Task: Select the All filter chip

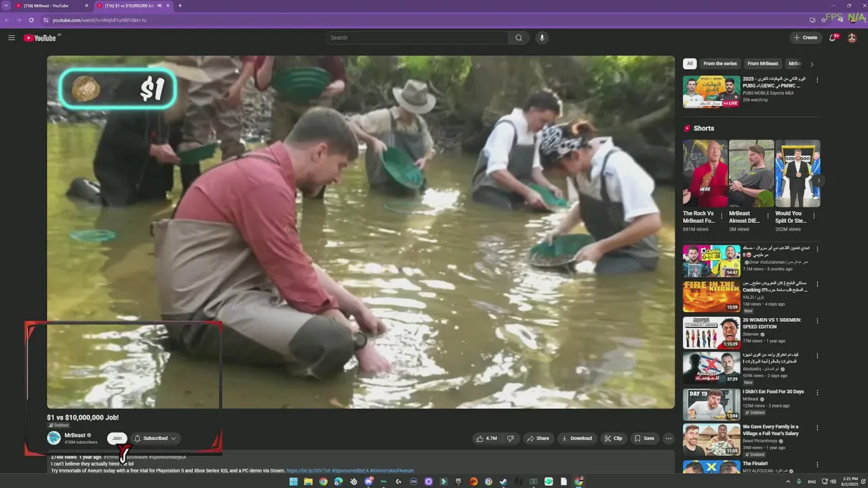Action: (x=690, y=64)
